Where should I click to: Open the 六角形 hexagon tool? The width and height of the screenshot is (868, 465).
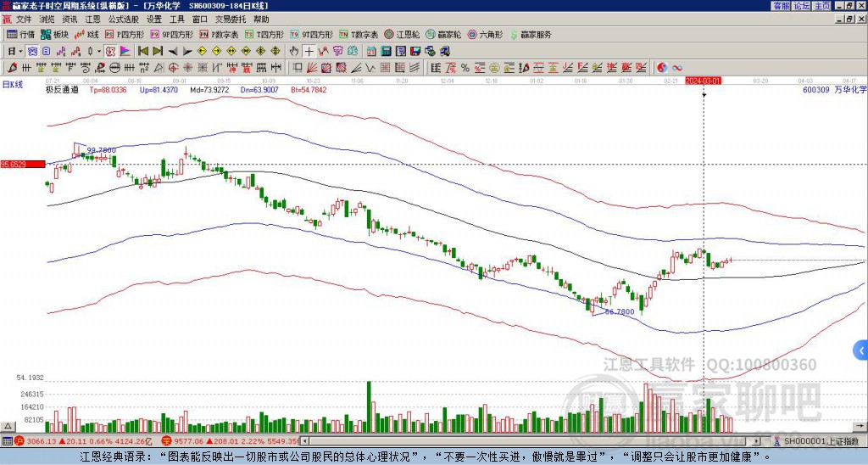click(x=485, y=34)
